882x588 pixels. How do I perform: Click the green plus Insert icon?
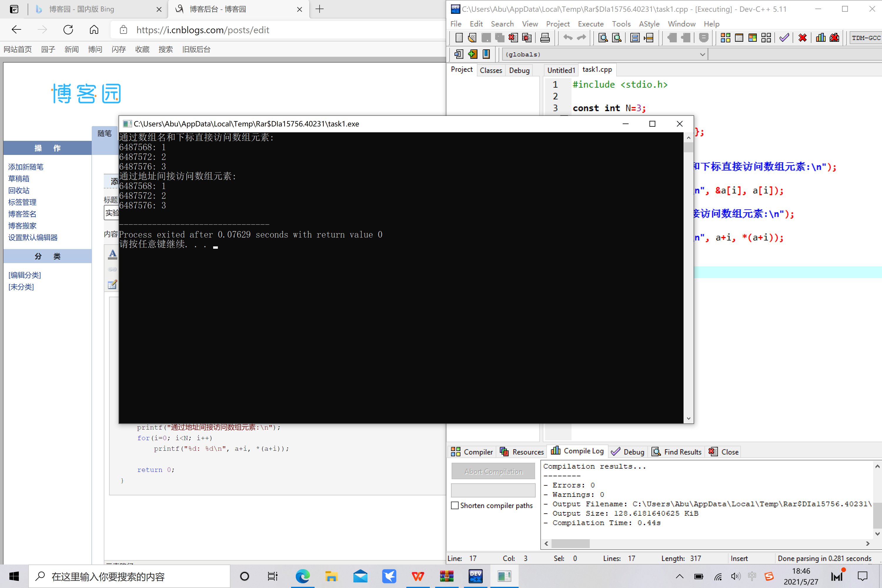tap(472, 54)
